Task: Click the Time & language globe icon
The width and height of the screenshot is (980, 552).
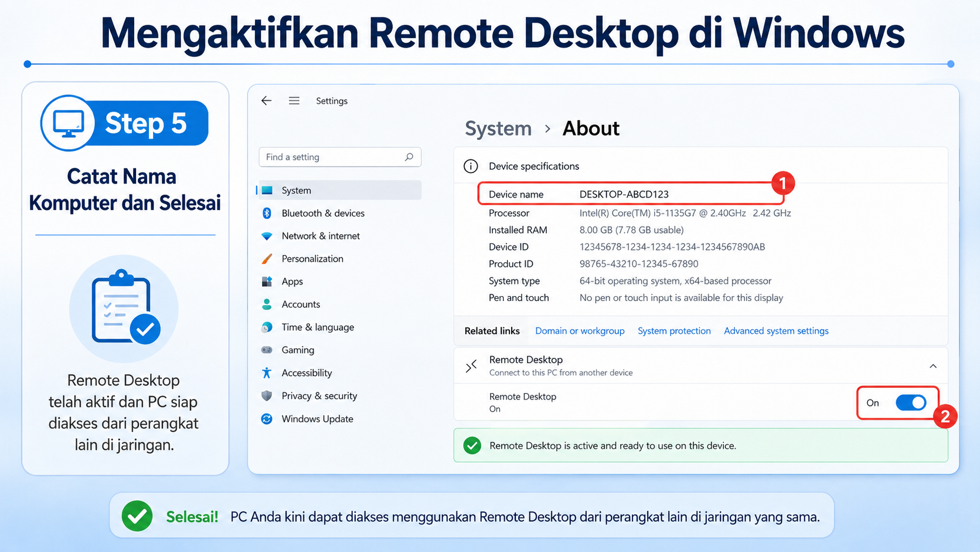Action: coord(267,327)
